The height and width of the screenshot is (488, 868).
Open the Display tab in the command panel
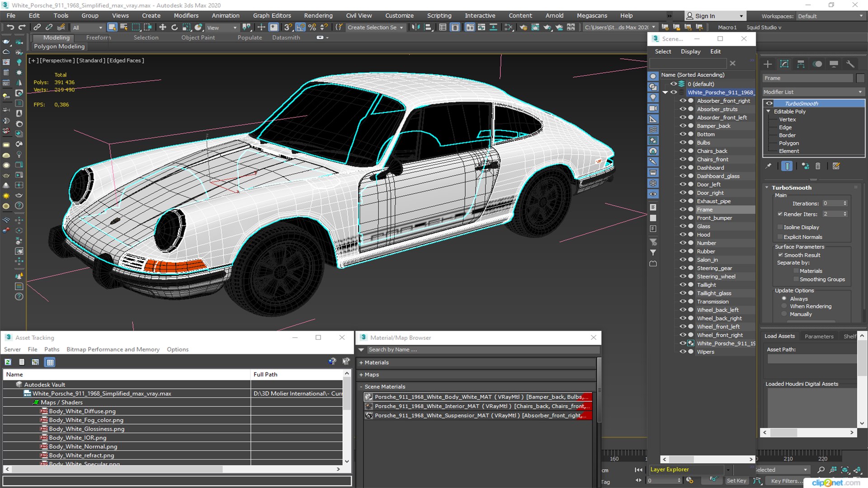tap(834, 64)
